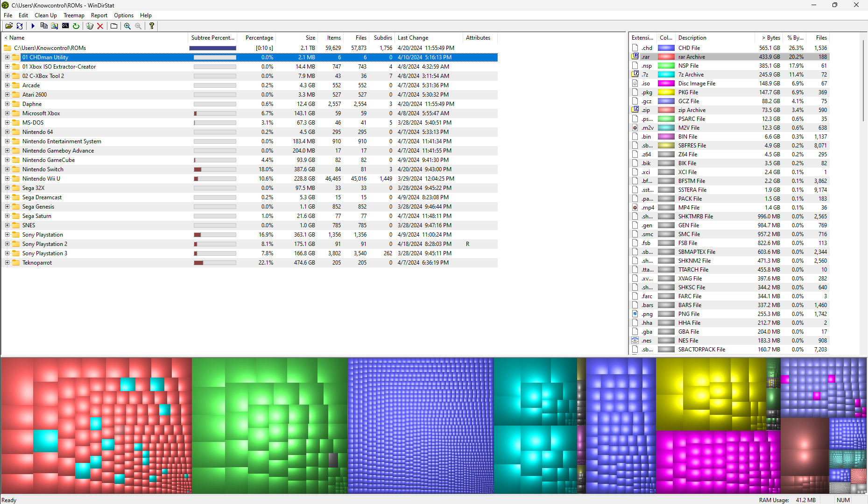Click the folder icon beside Teknoparrot
Viewport: 868px width, 504px height.
[x=16, y=263]
